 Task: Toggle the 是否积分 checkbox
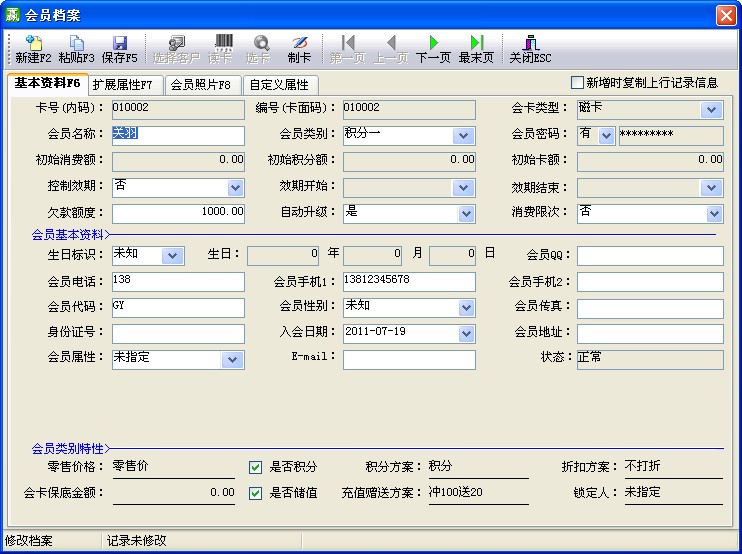(256, 467)
